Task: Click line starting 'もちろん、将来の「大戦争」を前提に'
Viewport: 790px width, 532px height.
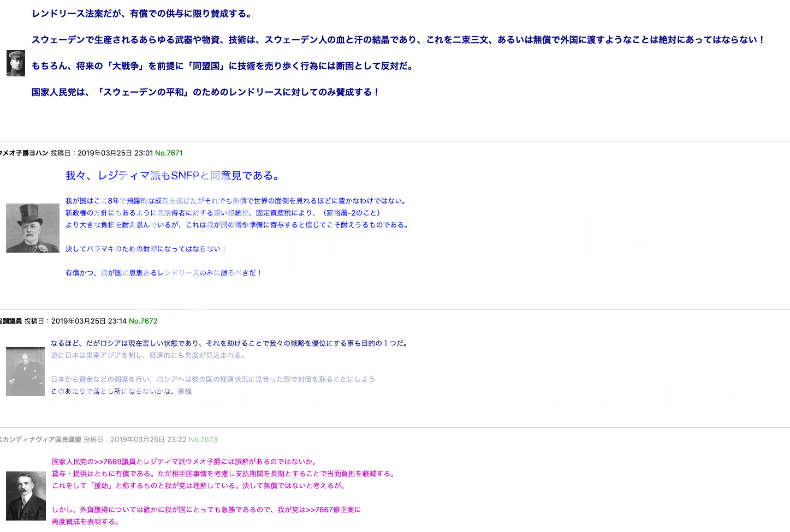Action: click(x=224, y=66)
